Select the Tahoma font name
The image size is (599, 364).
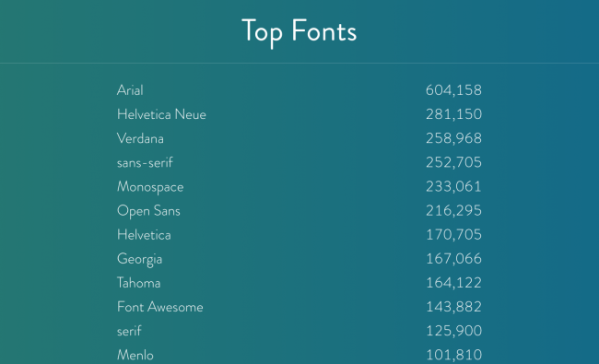[x=138, y=283]
